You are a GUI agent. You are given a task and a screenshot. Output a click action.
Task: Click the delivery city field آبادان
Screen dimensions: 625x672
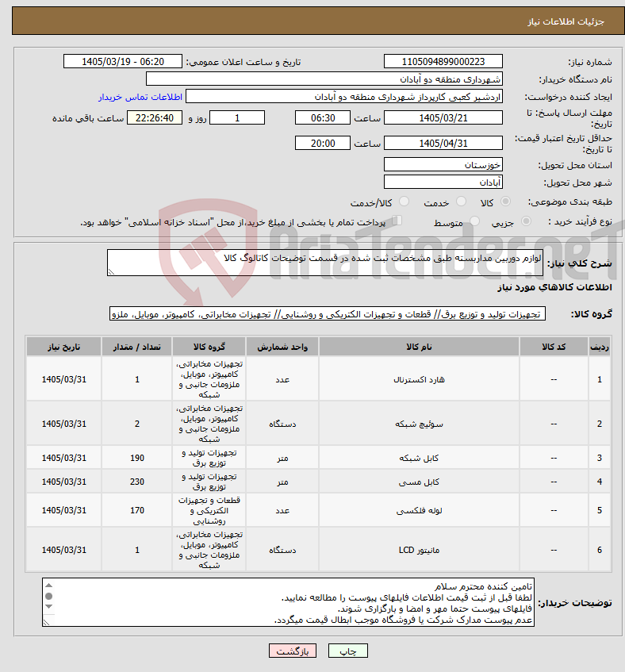pyautogui.click(x=443, y=182)
